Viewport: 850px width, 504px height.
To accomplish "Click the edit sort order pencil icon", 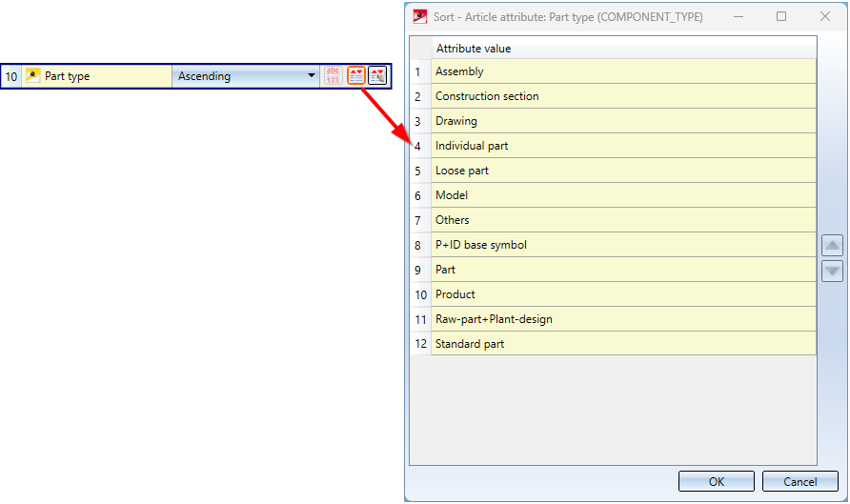I will point(378,76).
